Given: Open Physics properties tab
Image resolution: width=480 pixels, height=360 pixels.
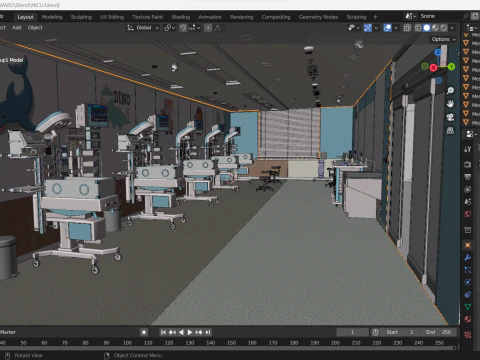Looking at the screenshot, I should pos(468,282).
